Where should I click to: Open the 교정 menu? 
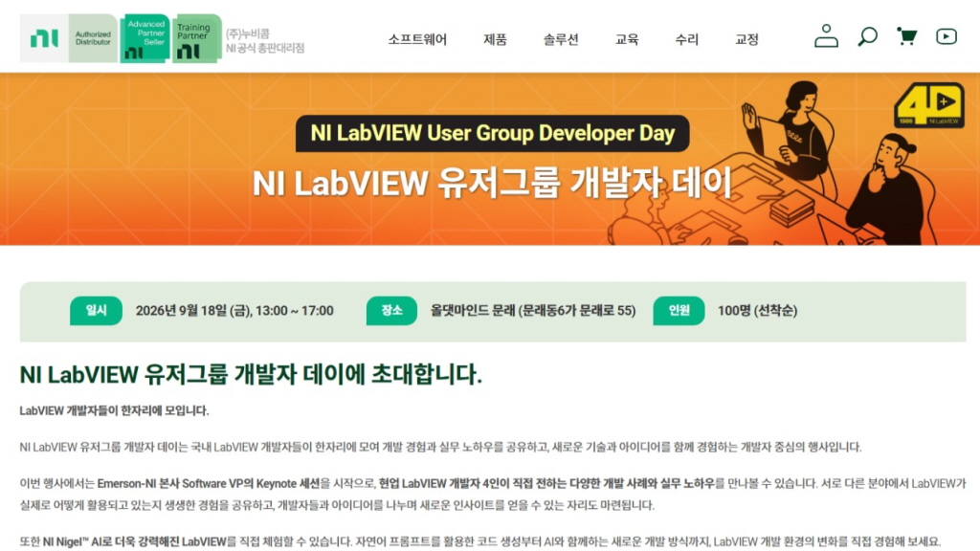point(746,39)
